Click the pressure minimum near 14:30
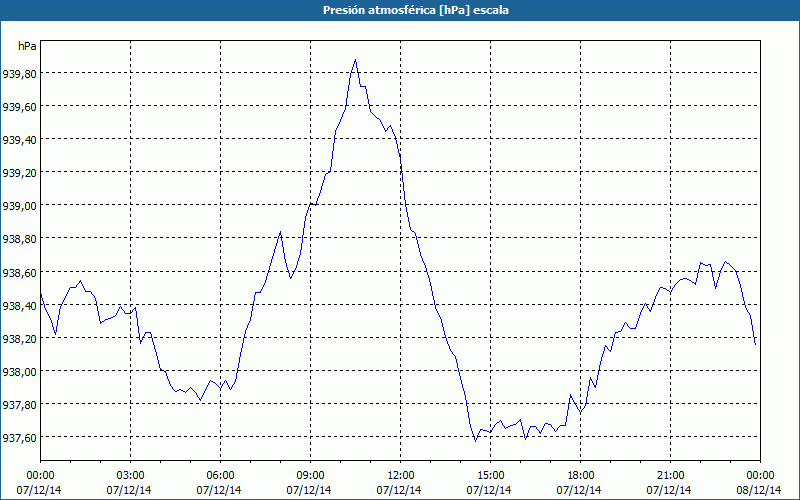800x500 pixels. pos(476,441)
